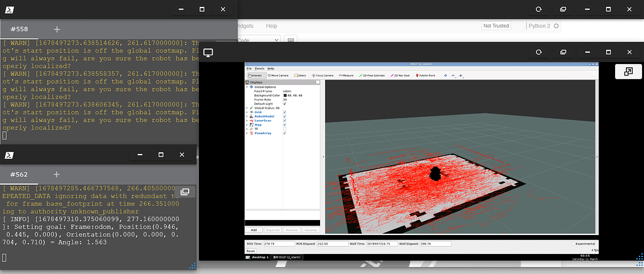Click the ROS Elapsed field
Screen dimensions: 644x274
pos(333,244)
